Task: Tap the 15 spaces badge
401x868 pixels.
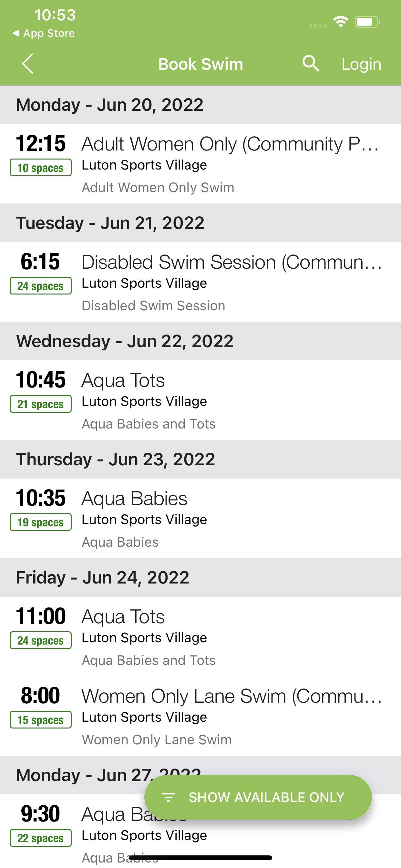Action: tap(41, 720)
